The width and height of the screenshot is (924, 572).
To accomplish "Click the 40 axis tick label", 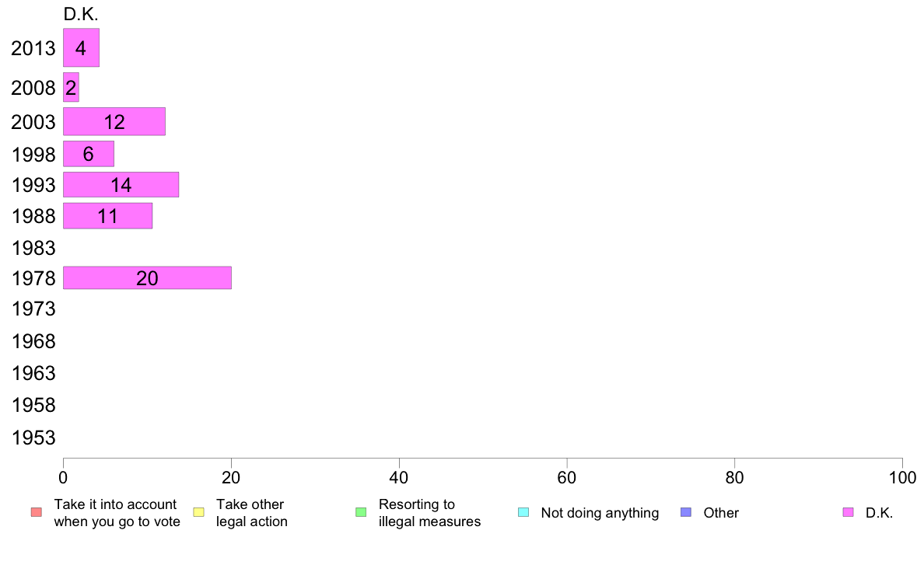I will click(x=399, y=477).
